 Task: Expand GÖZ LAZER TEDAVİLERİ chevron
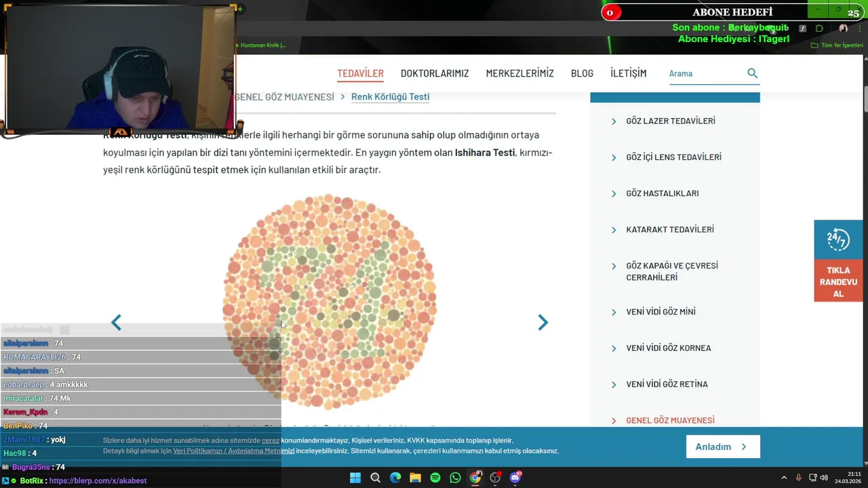point(614,121)
